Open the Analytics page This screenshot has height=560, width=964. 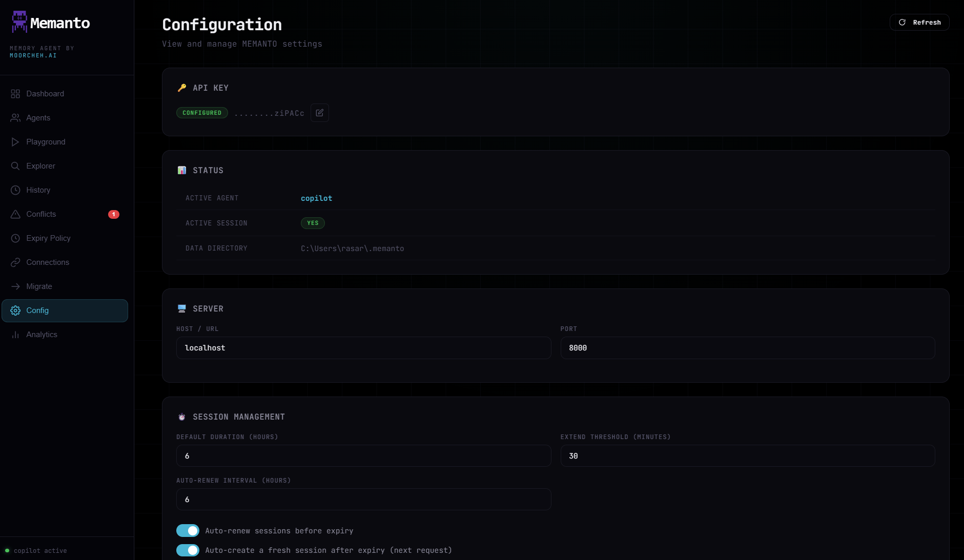(x=65, y=335)
